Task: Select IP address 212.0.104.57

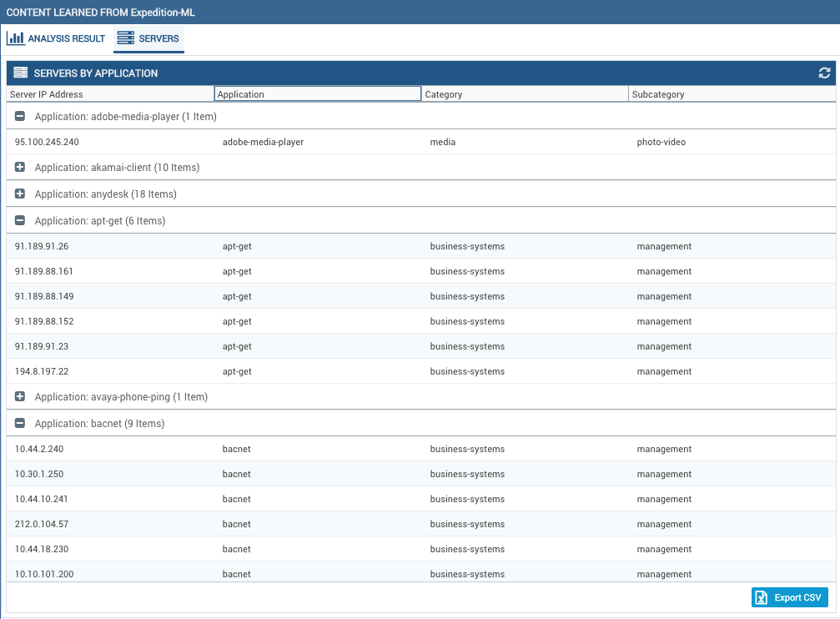Action: [x=42, y=524]
